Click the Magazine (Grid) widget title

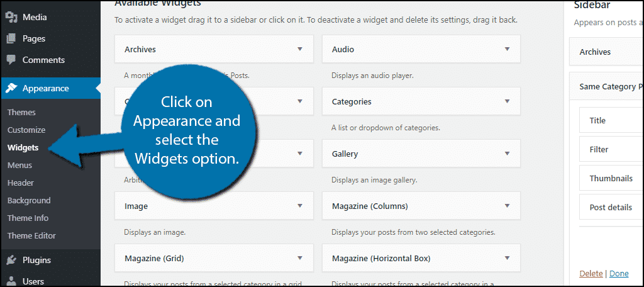[x=154, y=259]
